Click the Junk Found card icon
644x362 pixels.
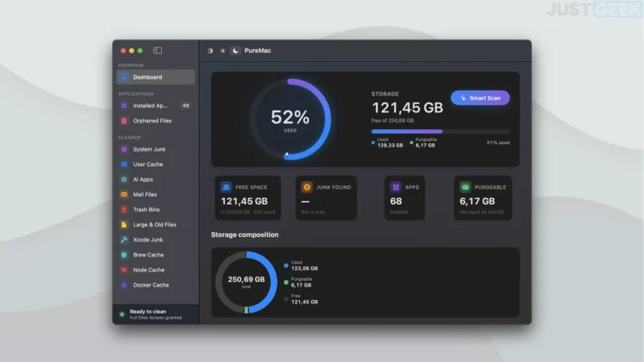(307, 187)
